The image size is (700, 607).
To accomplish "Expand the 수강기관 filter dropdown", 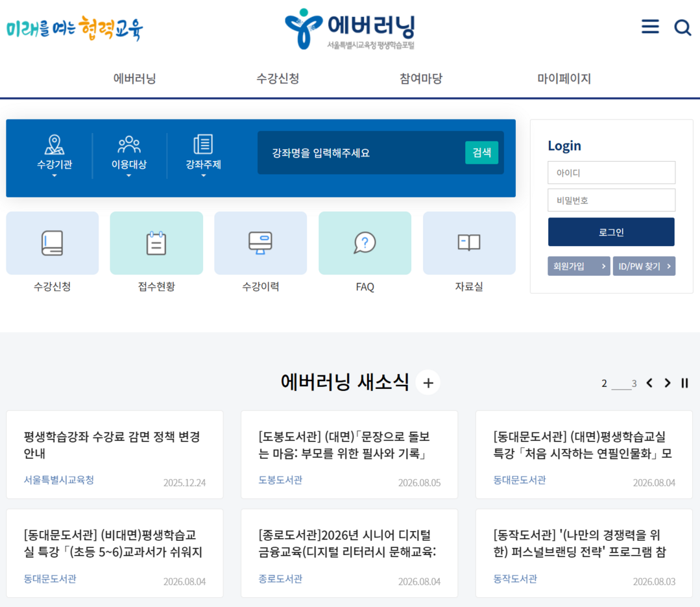I will [x=54, y=156].
